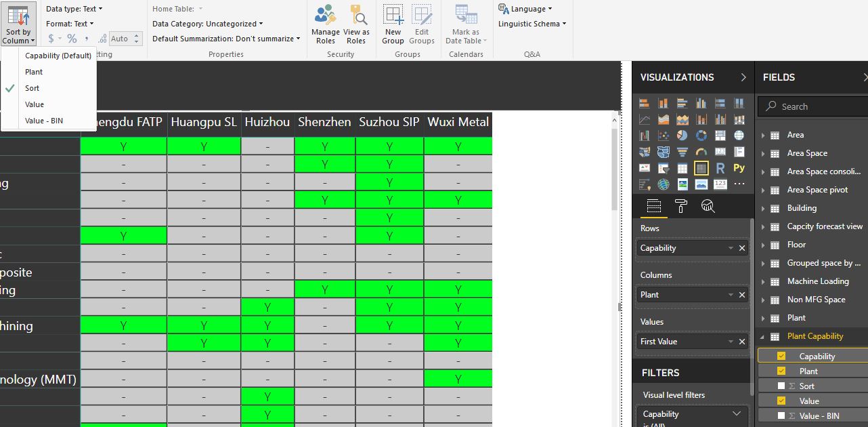Open View as Roles

coord(357,24)
